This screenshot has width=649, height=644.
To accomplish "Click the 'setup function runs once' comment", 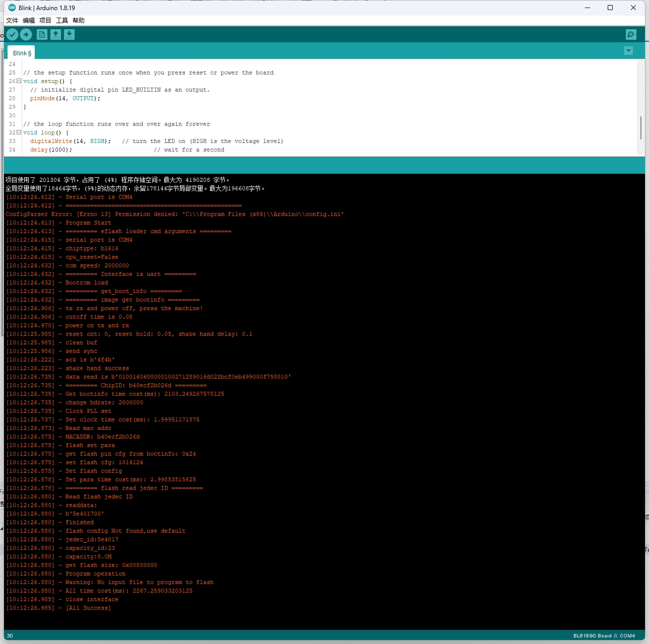I will [x=149, y=73].
